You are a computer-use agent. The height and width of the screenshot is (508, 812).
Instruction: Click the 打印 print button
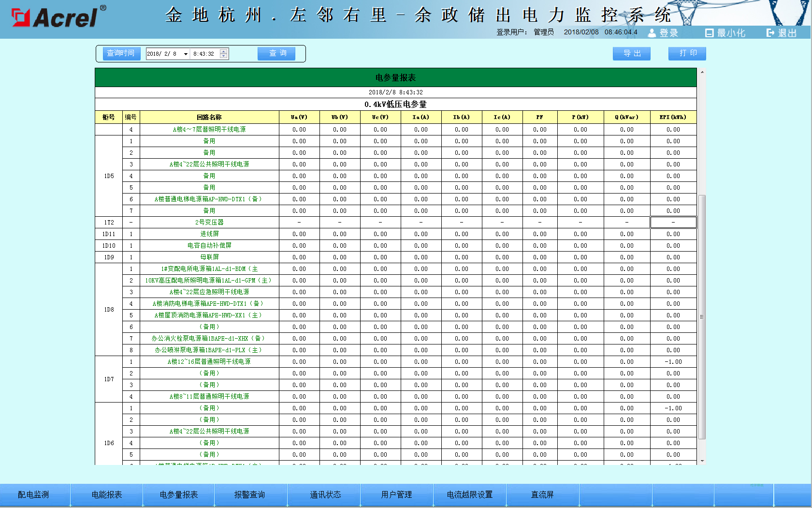pyautogui.click(x=687, y=53)
